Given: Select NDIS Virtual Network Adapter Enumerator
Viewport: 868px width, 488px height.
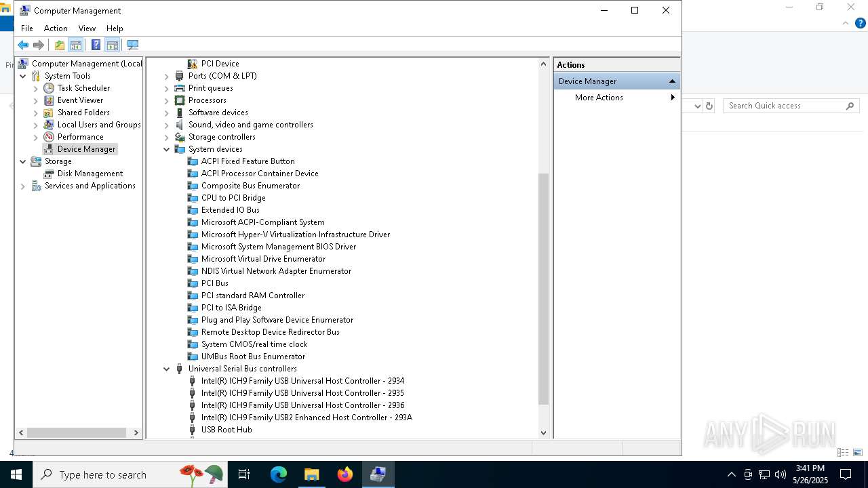Looking at the screenshot, I should click(276, 271).
